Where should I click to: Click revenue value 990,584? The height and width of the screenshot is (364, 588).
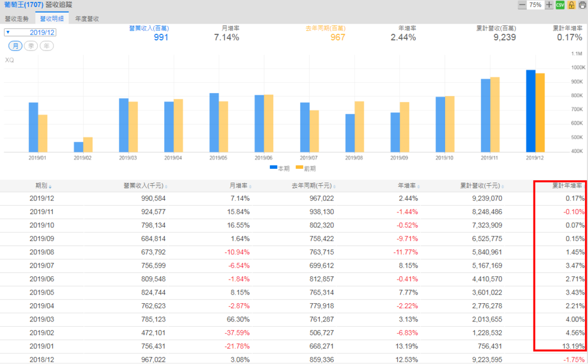153,198
